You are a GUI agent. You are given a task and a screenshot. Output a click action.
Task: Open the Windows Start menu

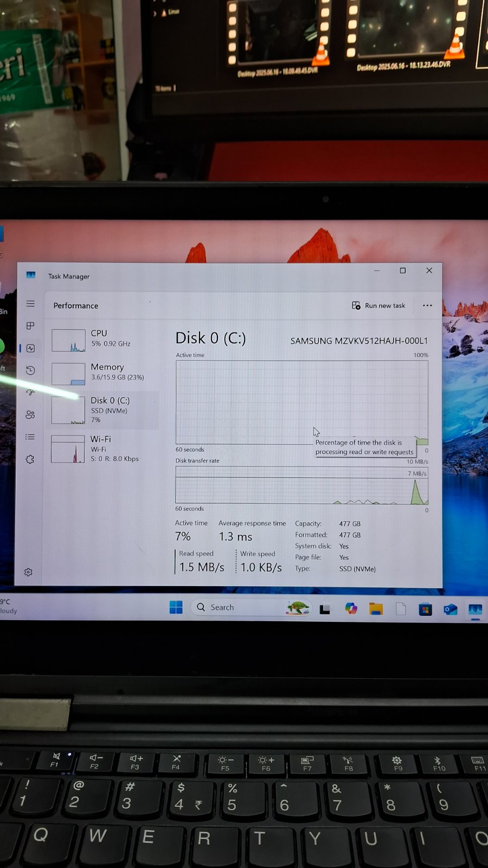coord(176,607)
